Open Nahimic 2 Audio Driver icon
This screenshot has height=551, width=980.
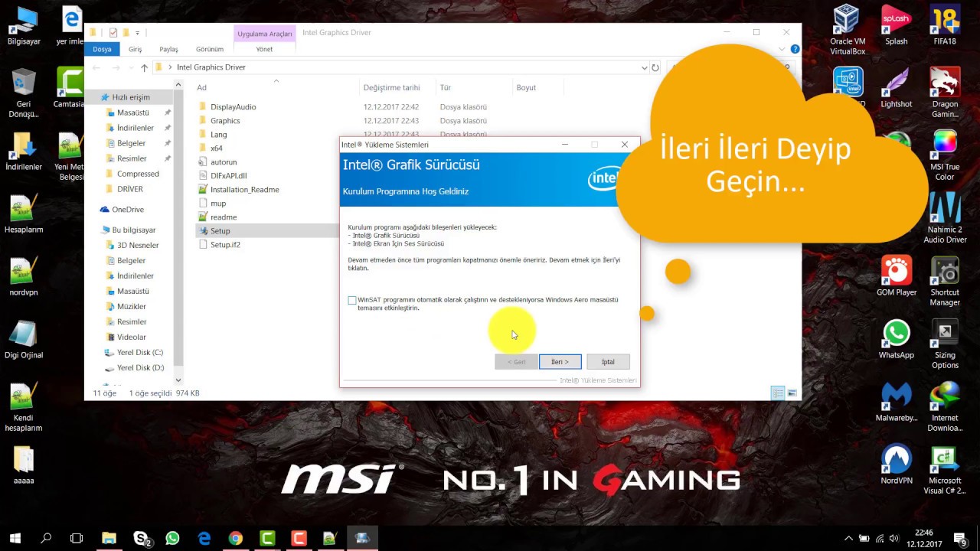945,219
